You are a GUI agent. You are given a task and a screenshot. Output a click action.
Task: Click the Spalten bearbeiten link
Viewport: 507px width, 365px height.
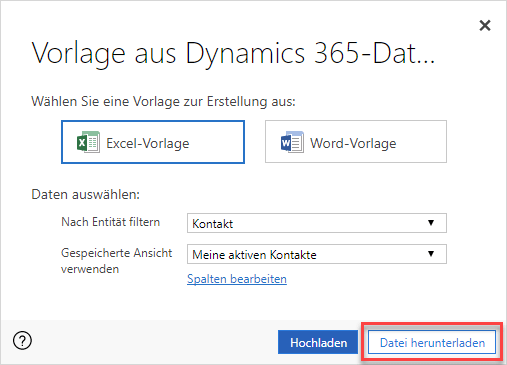click(x=237, y=279)
